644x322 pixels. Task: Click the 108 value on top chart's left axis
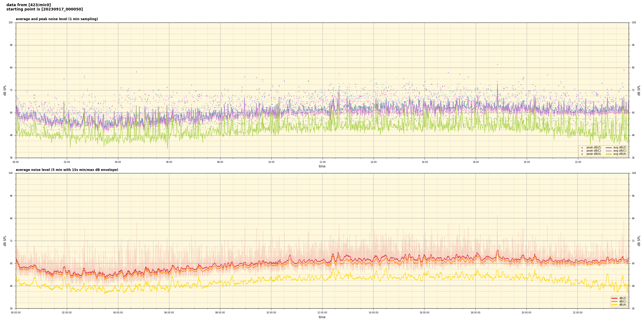(10, 23)
